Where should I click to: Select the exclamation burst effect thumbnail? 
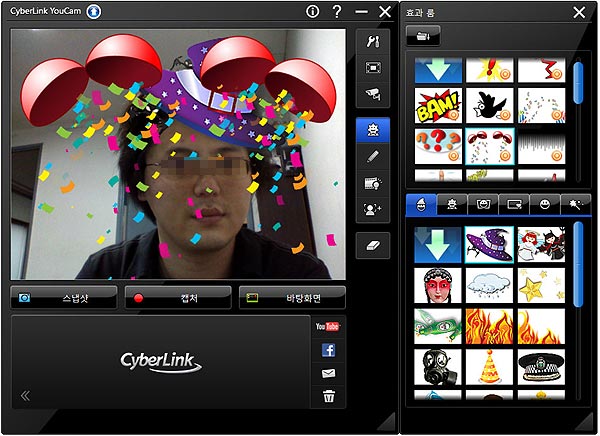490,70
